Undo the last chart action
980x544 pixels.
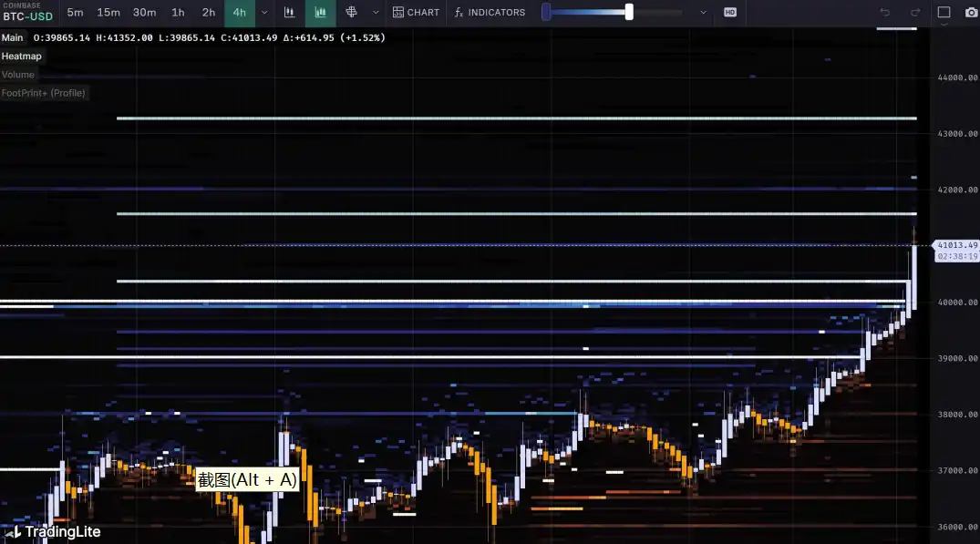coord(884,13)
